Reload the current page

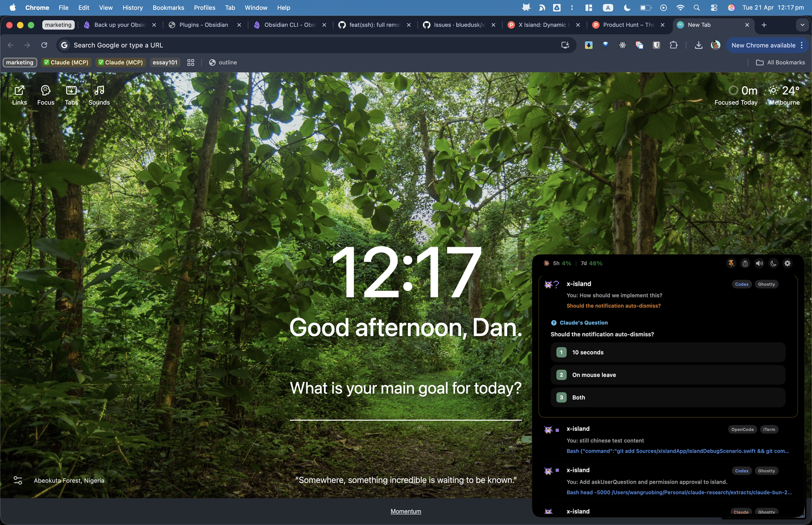44,45
